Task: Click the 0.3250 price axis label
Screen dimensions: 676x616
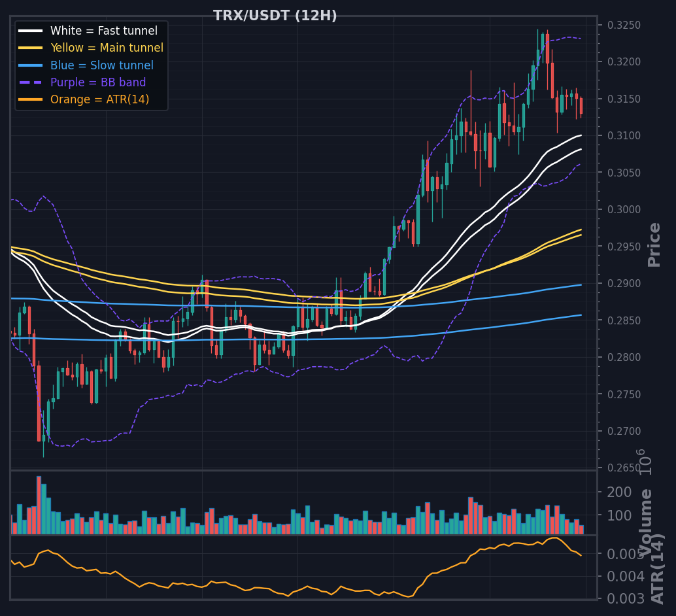Action: pos(624,25)
